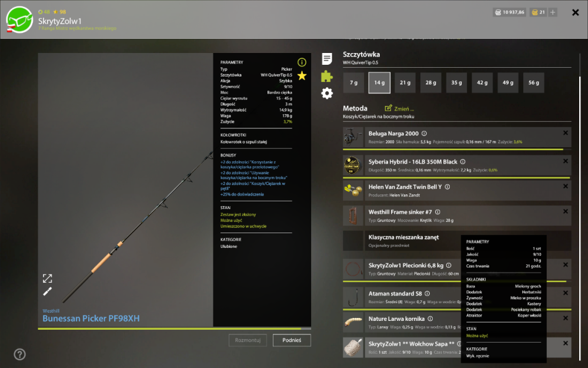
Task: Remove Westhill Frame sinker #7
Action: (566, 211)
